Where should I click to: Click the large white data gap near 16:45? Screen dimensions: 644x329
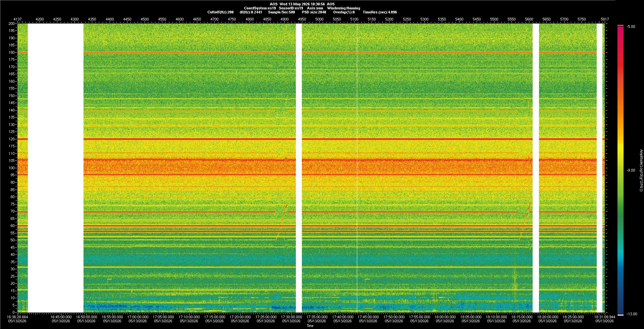pyautogui.click(x=56, y=168)
